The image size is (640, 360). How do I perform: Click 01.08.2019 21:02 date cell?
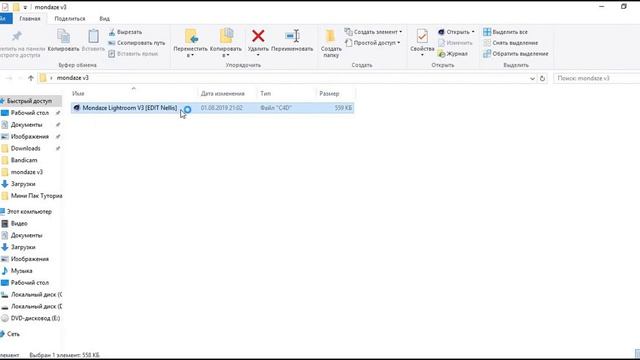click(x=222, y=108)
